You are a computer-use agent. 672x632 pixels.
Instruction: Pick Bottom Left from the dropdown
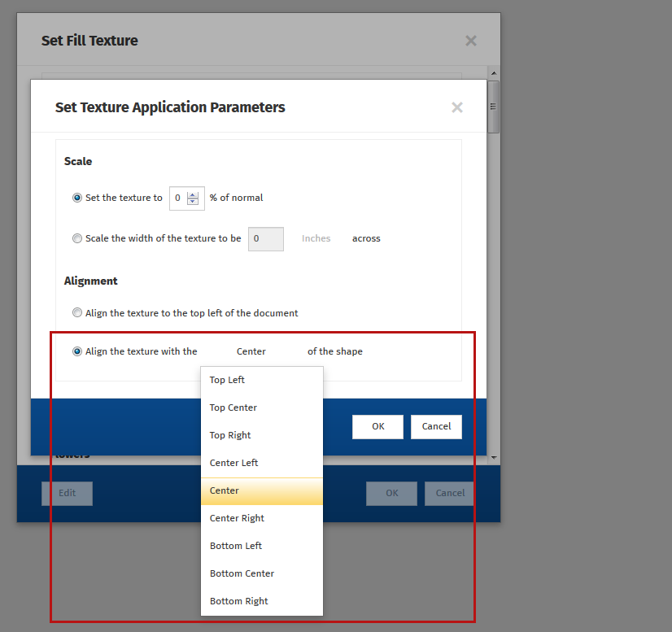pos(235,546)
